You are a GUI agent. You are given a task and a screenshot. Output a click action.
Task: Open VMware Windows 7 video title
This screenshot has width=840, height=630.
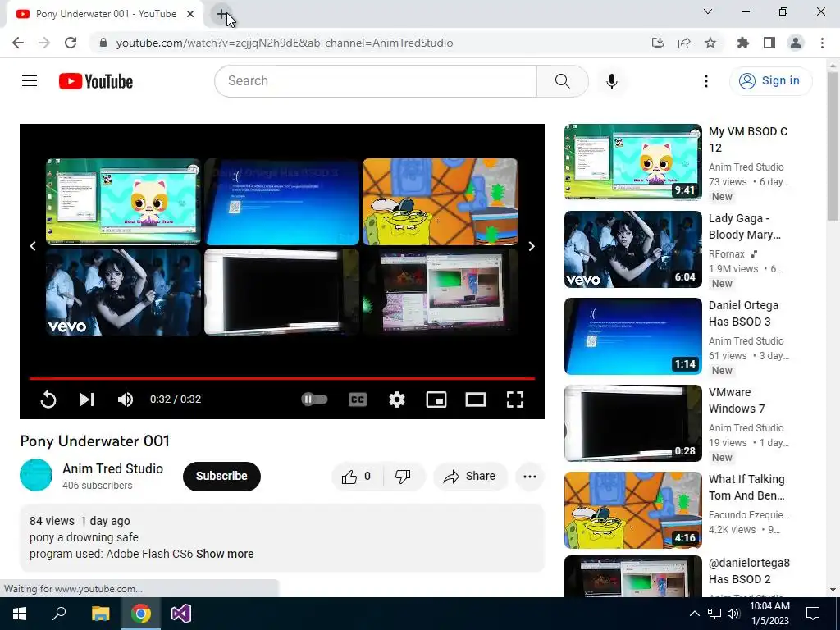click(x=737, y=400)
